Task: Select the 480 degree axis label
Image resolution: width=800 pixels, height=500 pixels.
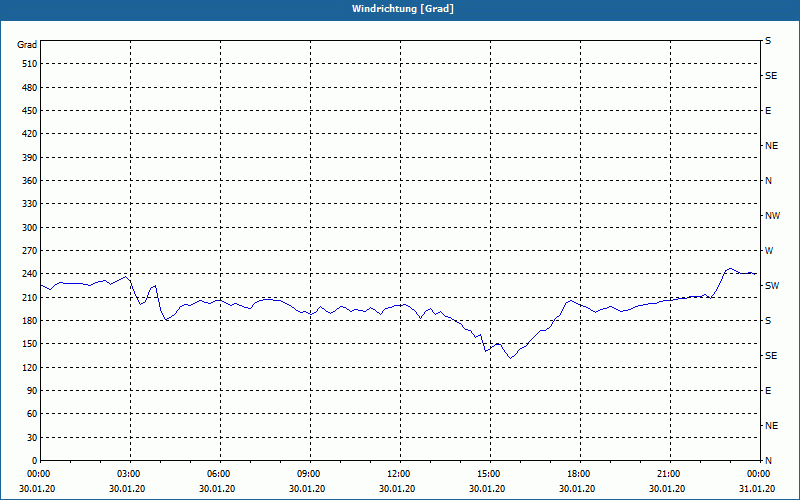Action: tap(30, 87)
